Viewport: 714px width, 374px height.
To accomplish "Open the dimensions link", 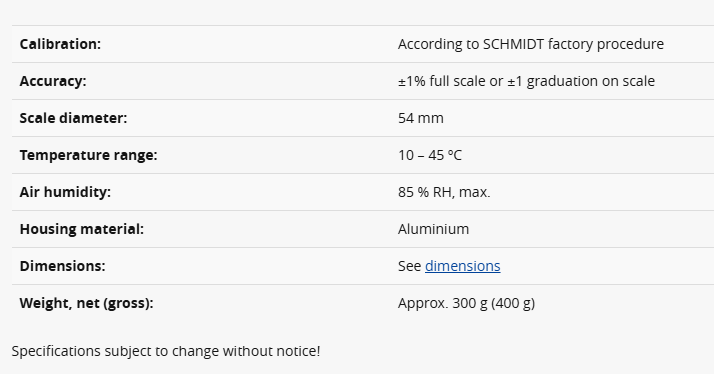I will 463,266.
